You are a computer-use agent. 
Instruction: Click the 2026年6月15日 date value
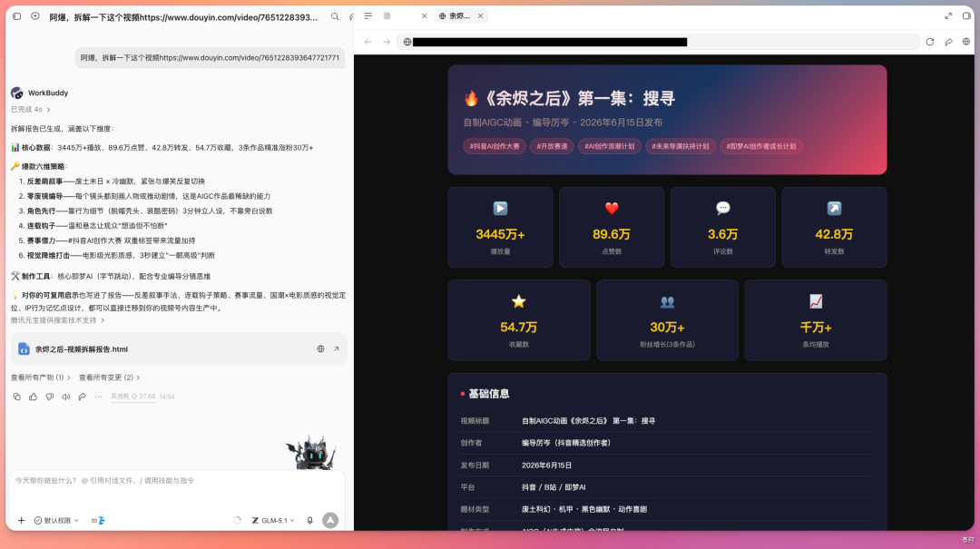pos(547,466)
